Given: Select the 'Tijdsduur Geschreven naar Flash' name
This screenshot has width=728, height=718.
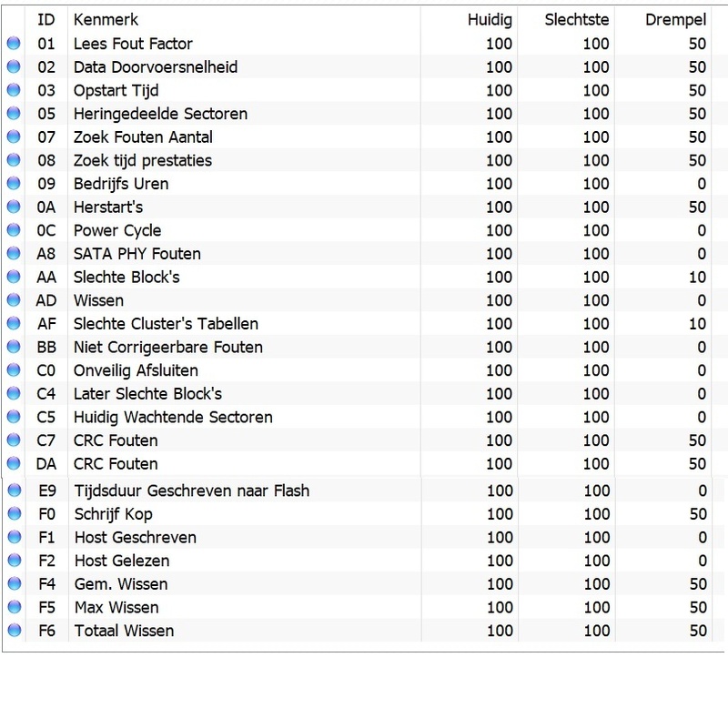Looking at the screenshot, I should (x=192, y=490).
